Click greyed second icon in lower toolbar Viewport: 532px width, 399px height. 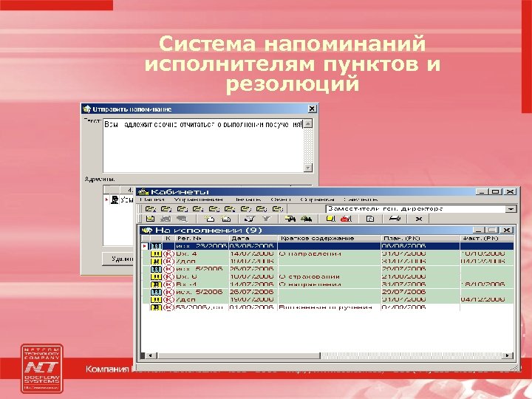click(x=166, y=219)
